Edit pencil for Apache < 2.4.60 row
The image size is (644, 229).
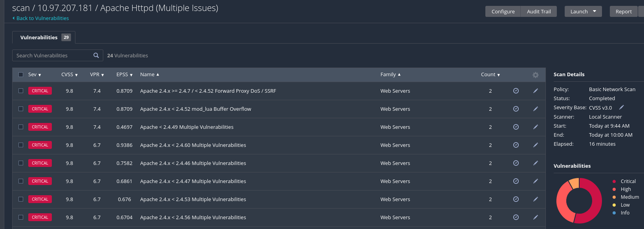(535, 145)
